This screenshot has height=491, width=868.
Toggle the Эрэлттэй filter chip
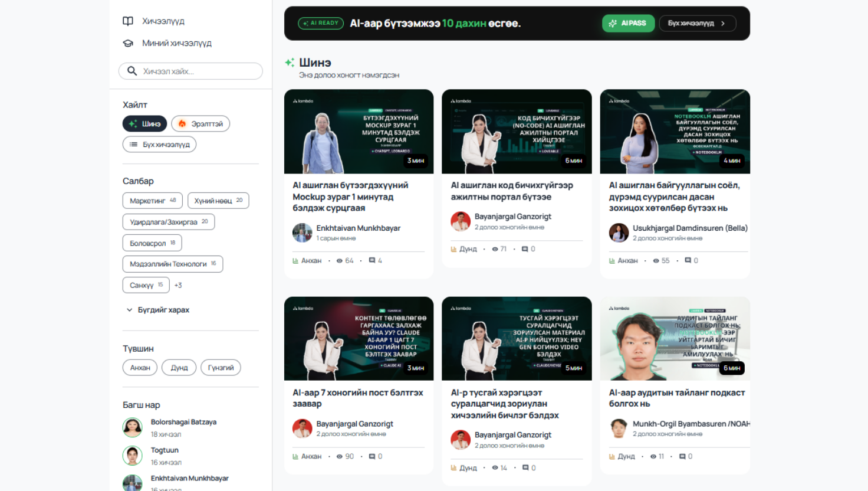[200, 124]
